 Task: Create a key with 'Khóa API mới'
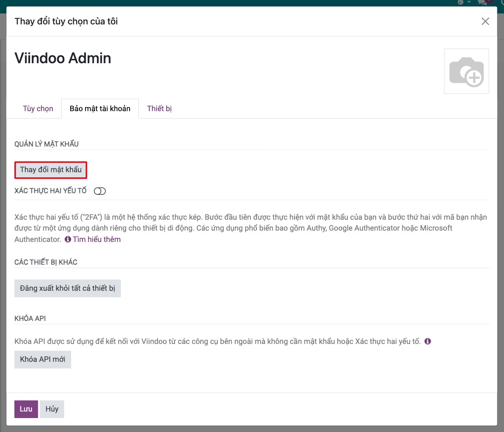pos(42,359)
